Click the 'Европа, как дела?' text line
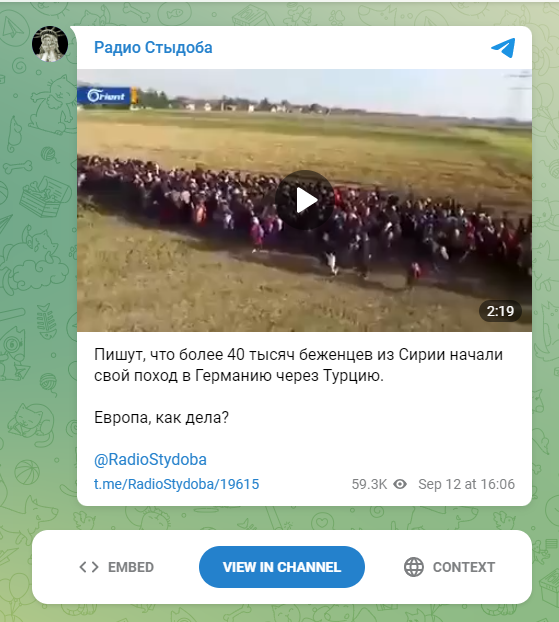 [x=161, y=417]
